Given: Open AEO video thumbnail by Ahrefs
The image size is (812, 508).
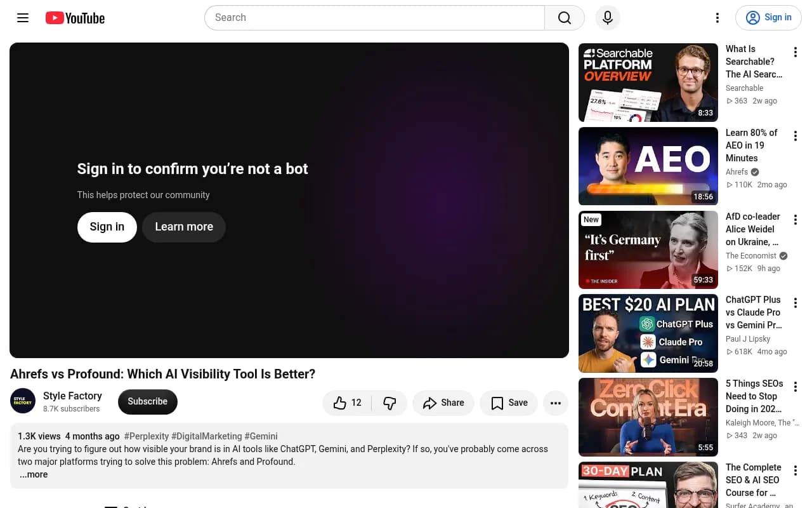Looking at the screenshot, I should point(648,166).
